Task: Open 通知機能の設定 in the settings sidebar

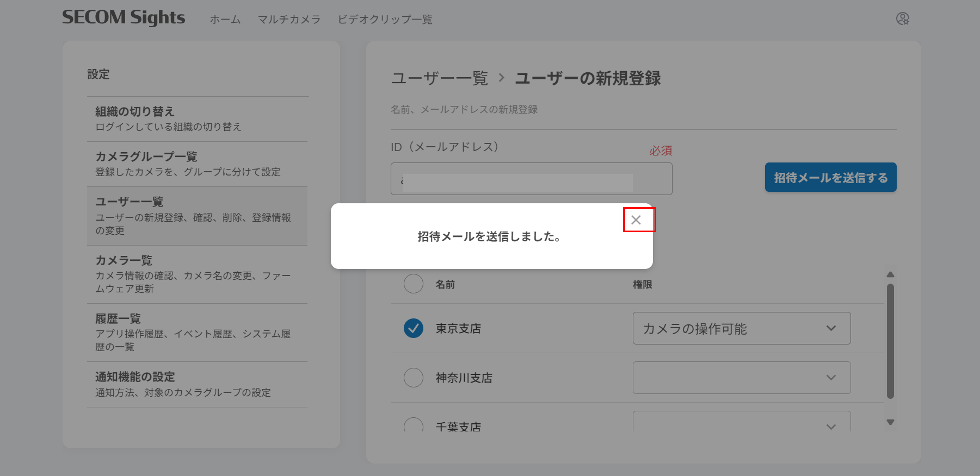Action: 197,384
